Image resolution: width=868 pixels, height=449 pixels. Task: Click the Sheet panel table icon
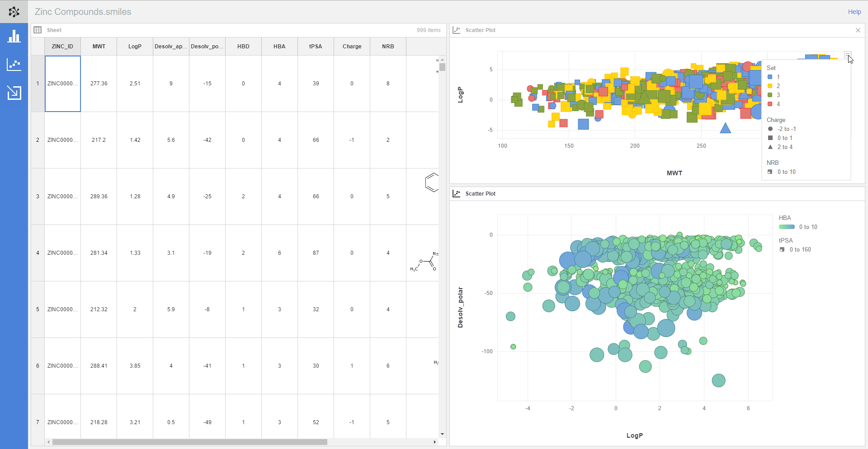(38, 30)
